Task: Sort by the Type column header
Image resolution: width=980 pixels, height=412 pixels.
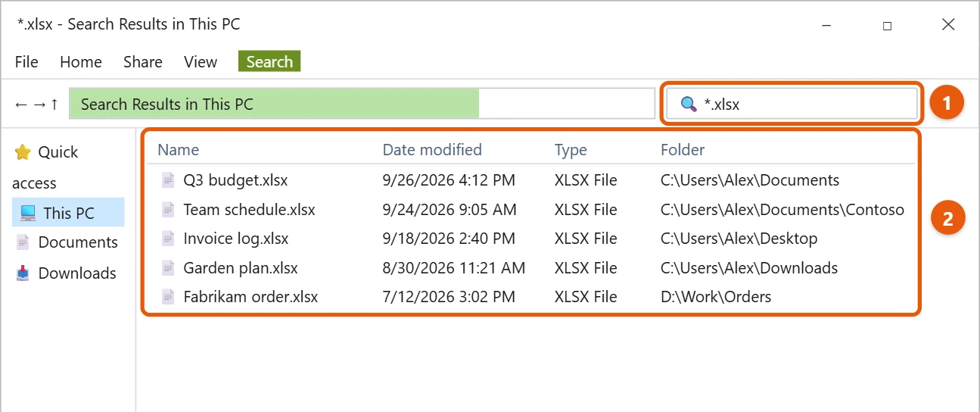Action: (x=571, y=150)
